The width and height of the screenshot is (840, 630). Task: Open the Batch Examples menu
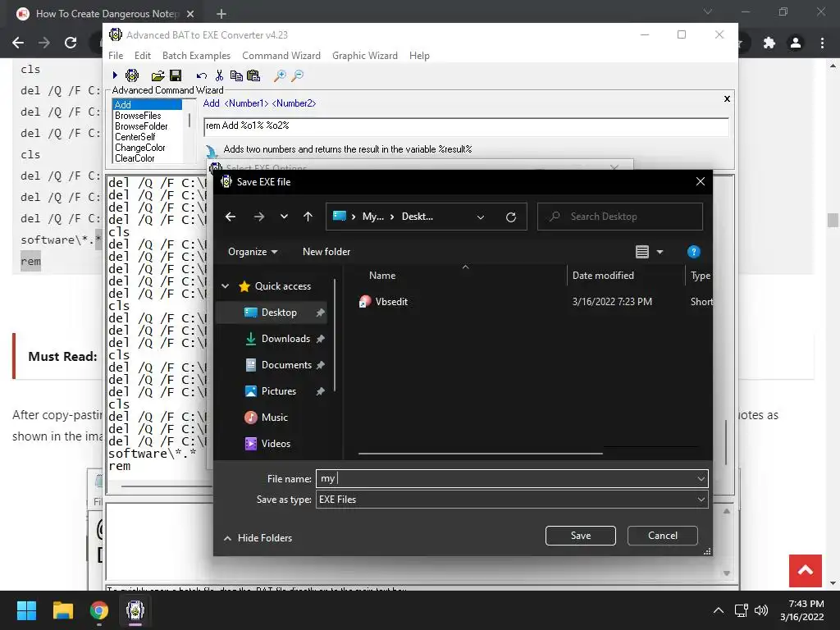196,56
